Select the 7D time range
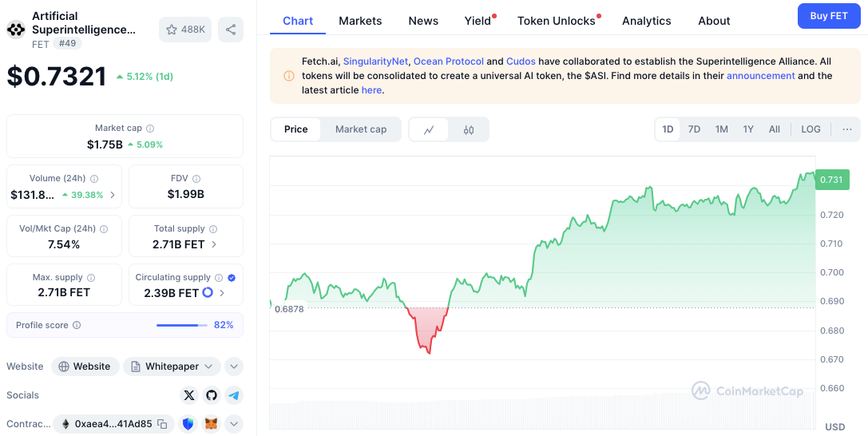The width and height of the screenshot is (868, 436). [x=694, y=129]
